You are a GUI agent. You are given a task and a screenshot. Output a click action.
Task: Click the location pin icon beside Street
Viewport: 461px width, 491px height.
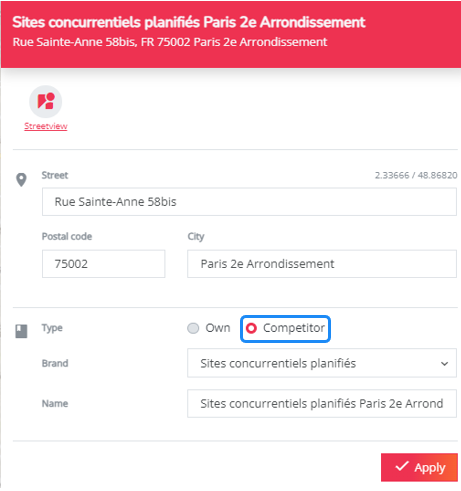[x=21, y=180]
